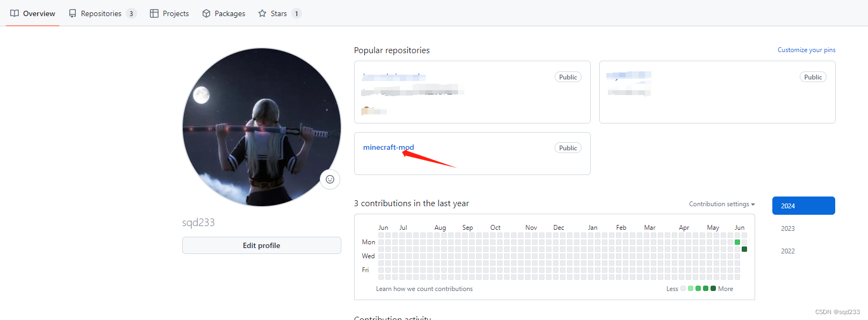868x320 pixels.
Task: Click the smiley set status icon
Action: [x=330, y=179]
